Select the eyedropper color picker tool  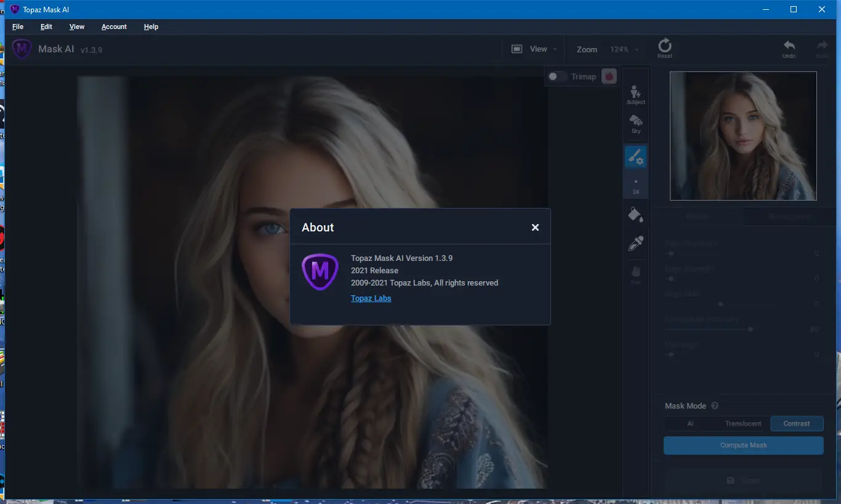pyautogui.click(x=636, y=244)
